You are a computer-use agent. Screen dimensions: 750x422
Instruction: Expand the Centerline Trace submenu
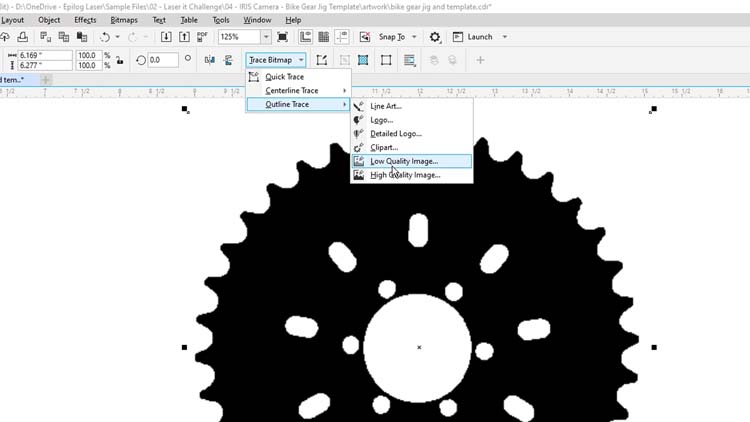click(298, 90)
